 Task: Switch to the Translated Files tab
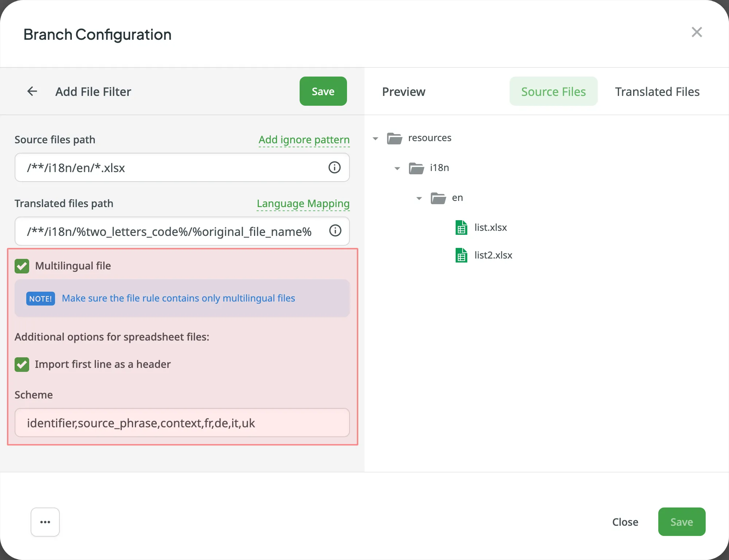(x=657, y=91)
